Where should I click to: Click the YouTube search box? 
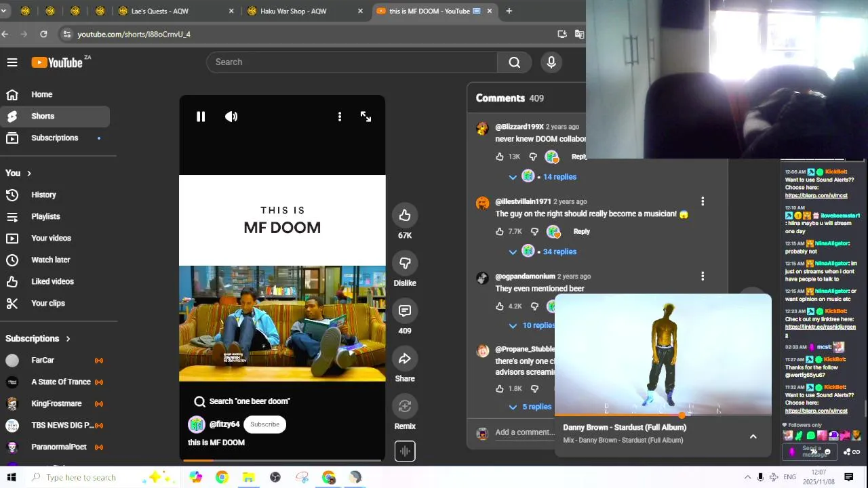(x=352, y=62)
